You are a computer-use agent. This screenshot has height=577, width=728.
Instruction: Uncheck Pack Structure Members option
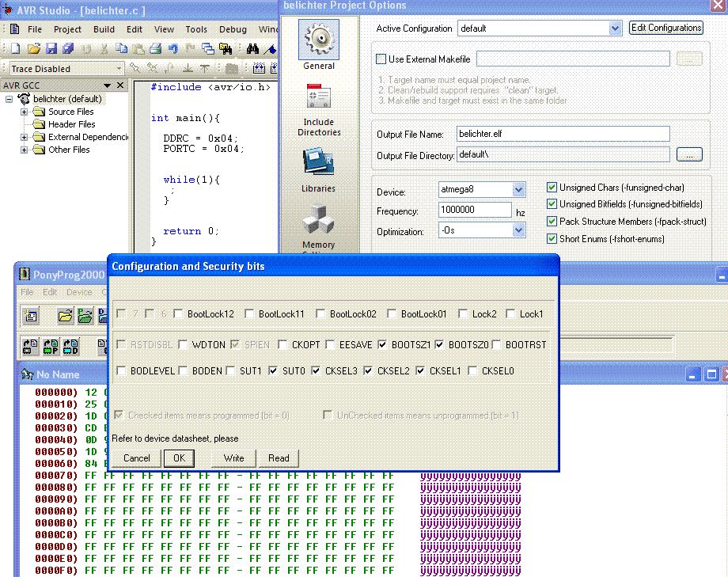coord(552,221)
